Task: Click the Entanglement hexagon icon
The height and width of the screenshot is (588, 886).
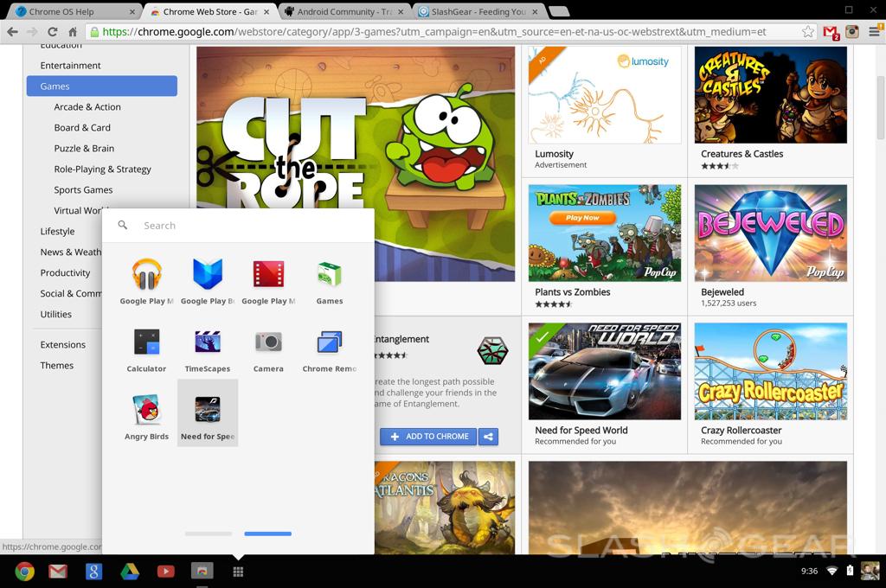Action: tap(492, 350)
